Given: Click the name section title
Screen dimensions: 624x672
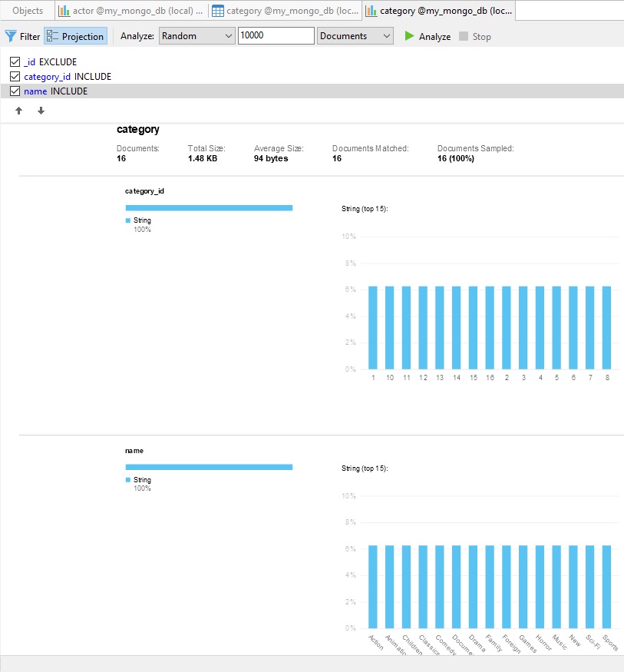Looking at the screenshot, I should 134,451.
